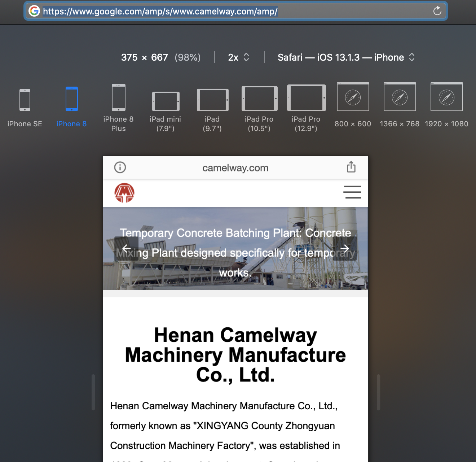Go to previous carousel slide arrow
Viewport: 476px width, 462px height.
(x=126, y=248)
